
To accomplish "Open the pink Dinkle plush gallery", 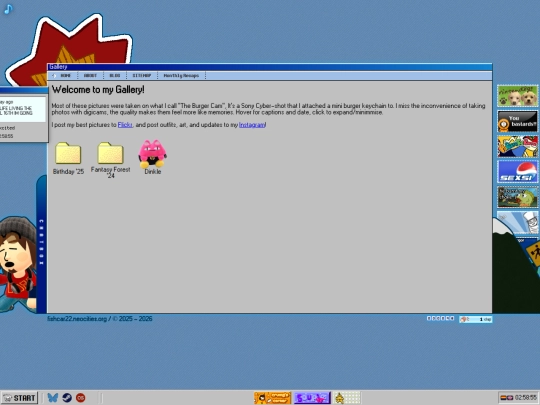I will tap(153, 157).
